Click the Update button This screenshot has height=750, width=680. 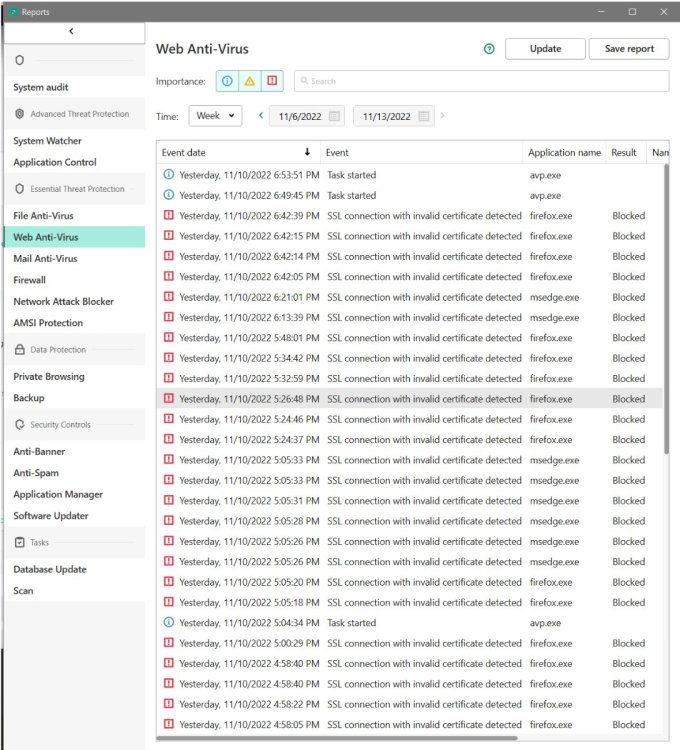pyautogui.click(x=545, y=49)
